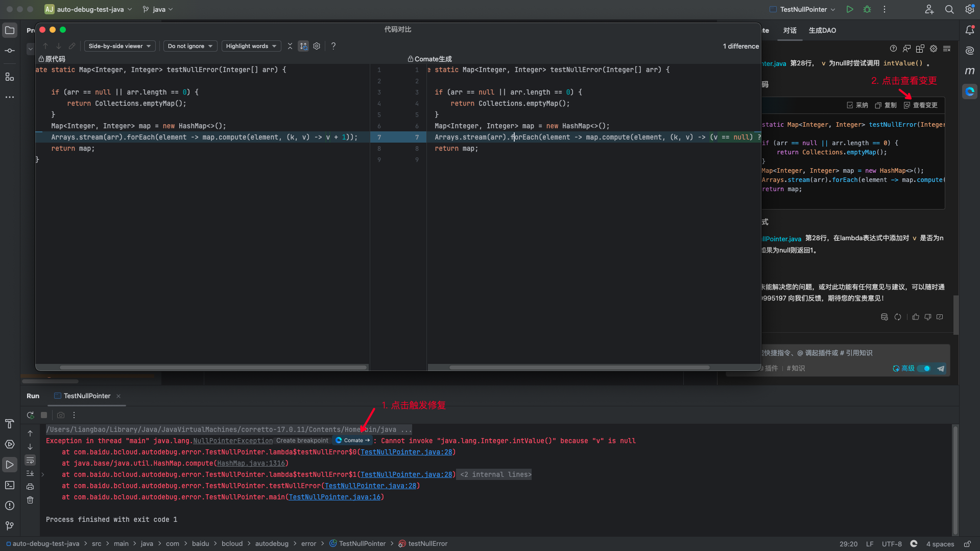Click 查看变更 view changes button

(x=921, y=105)
